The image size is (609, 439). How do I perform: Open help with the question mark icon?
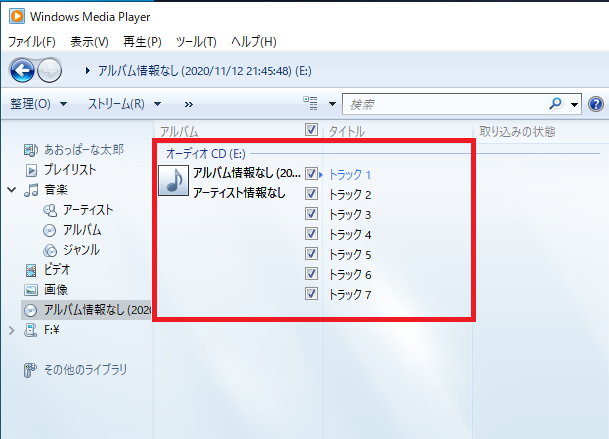coord(595,104)
